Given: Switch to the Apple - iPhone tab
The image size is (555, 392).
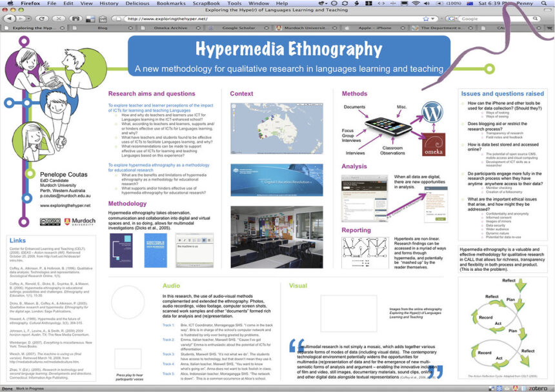Looking at the screenshot, I should pos(374,28).
